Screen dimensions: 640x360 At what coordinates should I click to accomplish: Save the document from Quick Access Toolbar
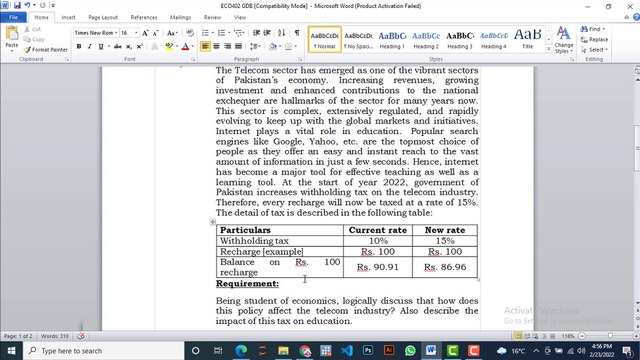point(17,5)
